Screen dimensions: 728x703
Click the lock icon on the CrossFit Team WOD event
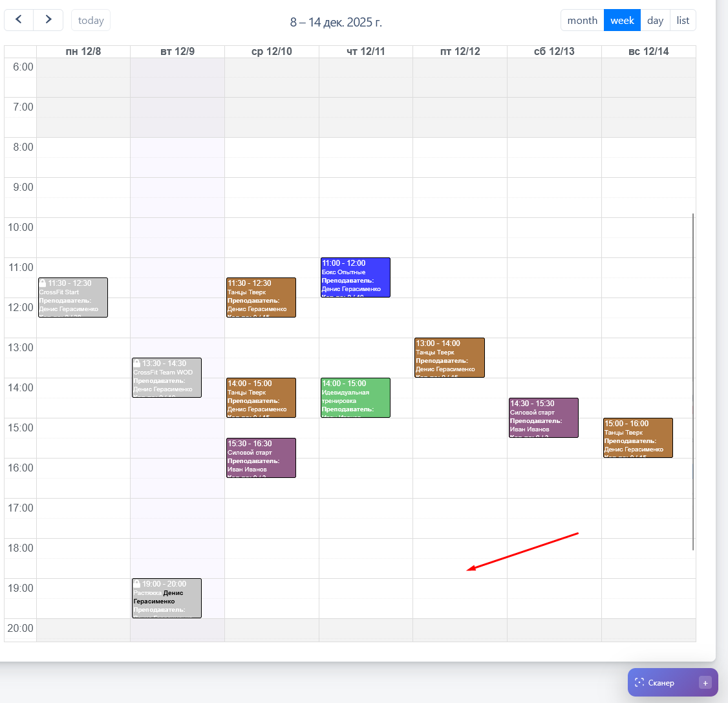click(137, 363)
